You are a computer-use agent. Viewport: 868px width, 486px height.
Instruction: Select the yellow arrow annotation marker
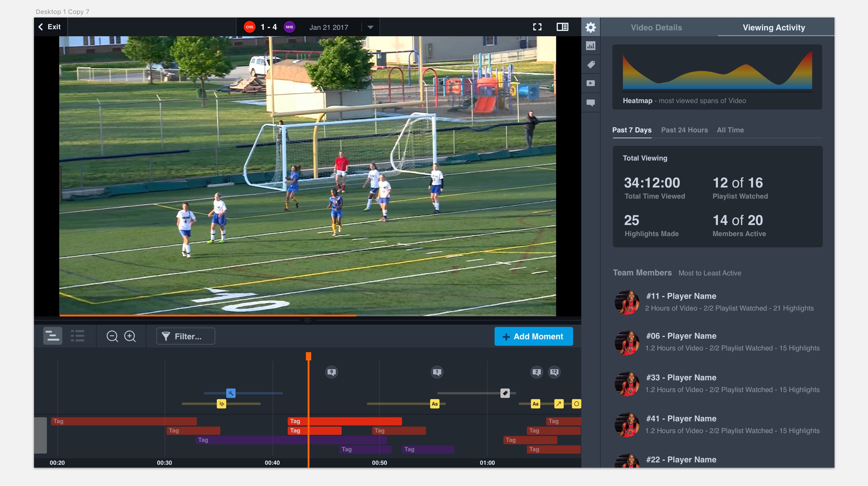pyautogui.click(x=559, y=404)
